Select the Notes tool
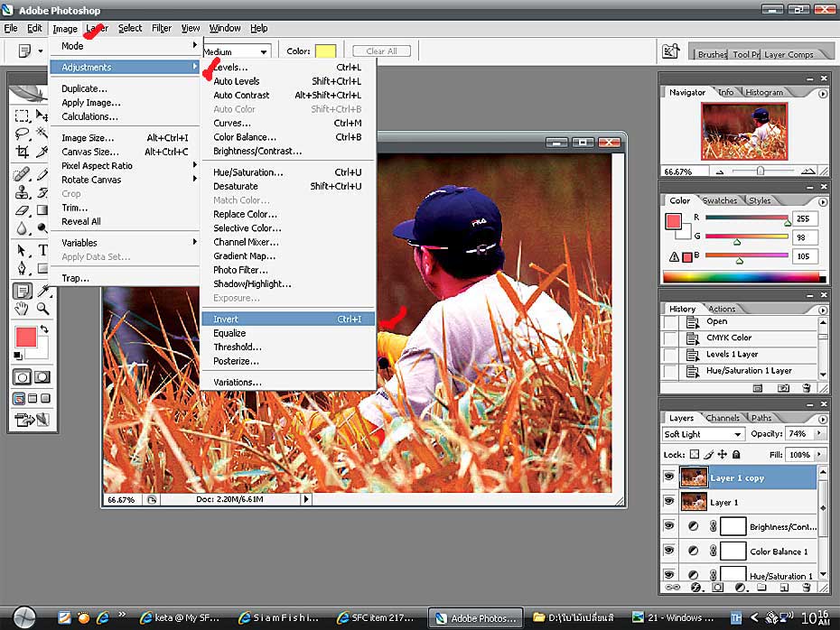This screenshot has height=630, width=840. click(x=22, y=291)
